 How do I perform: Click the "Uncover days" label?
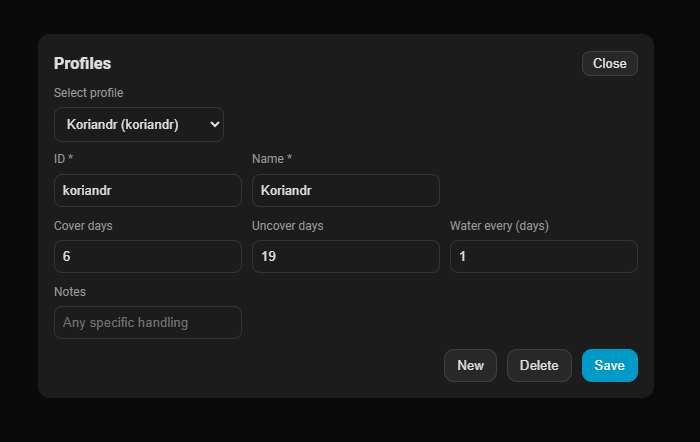click(288, 226)
